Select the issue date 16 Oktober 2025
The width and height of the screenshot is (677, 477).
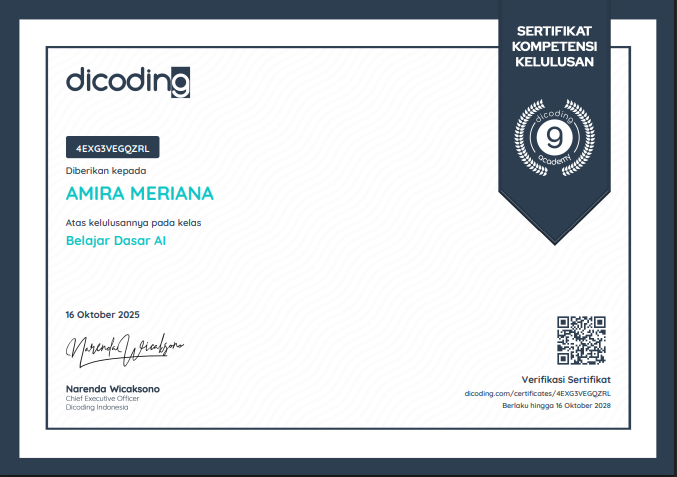click(x=102, y=314)
